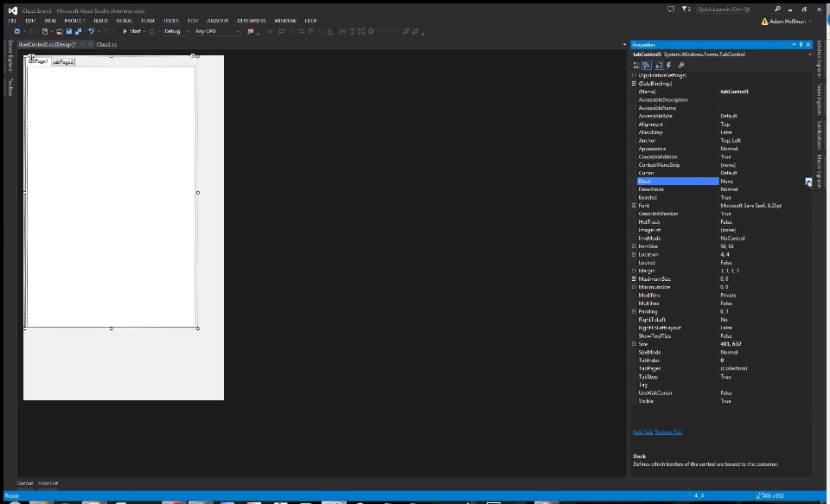Screen dimensions: 830x504
Task: Close the Properties panel
Action: [808, 45]
